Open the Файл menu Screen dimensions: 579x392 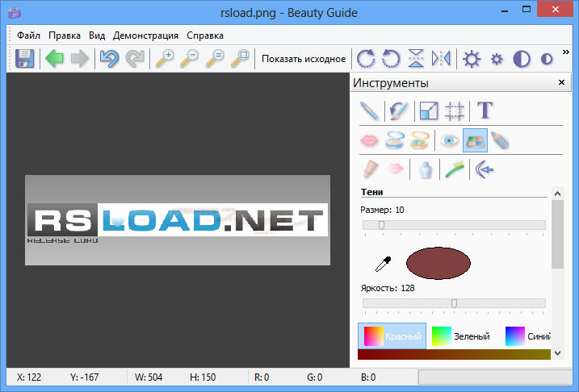pyautogui.click(x=28, y=35)
